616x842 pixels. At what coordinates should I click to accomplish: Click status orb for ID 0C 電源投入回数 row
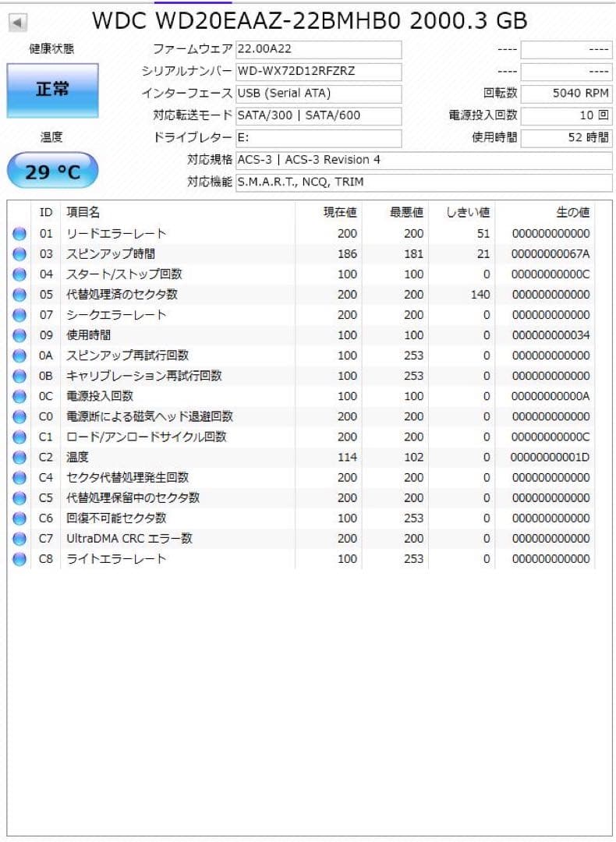coord(19,396)
